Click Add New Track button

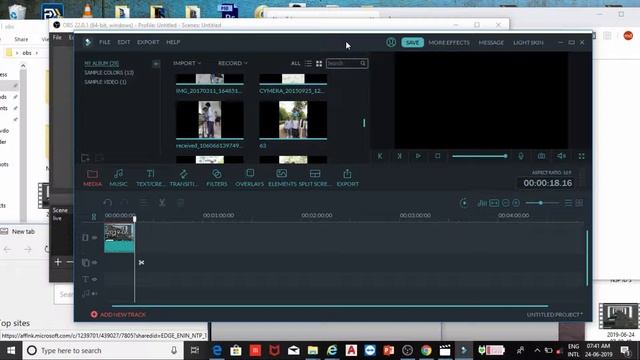118,314
